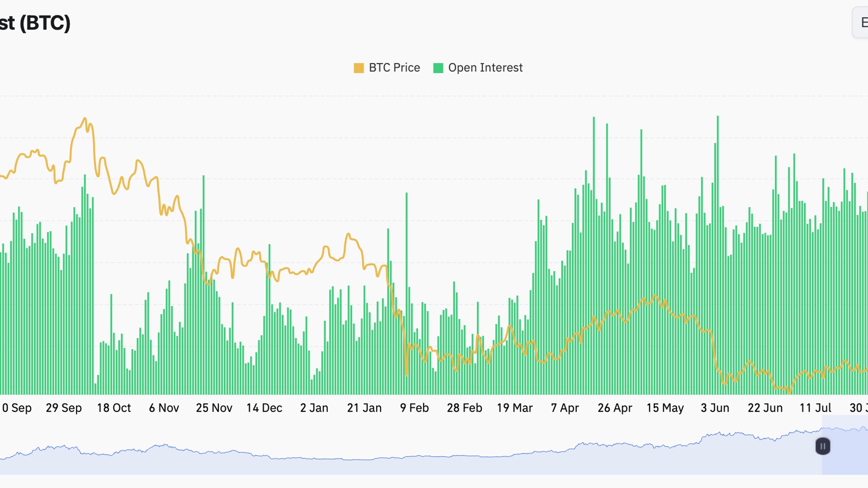The height and width of the screenshot is (488, 868).
Task: Click the highlighted range window in the navigator
Action: click(845, 445)
